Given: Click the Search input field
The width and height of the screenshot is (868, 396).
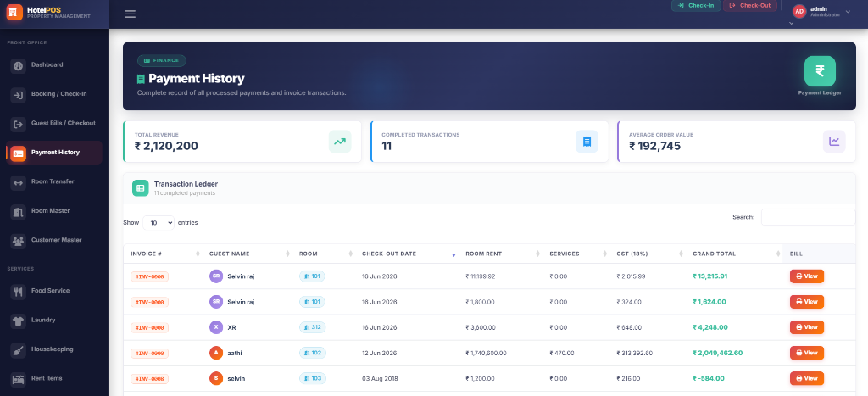Looking at the screenshot, I should 808,217.
